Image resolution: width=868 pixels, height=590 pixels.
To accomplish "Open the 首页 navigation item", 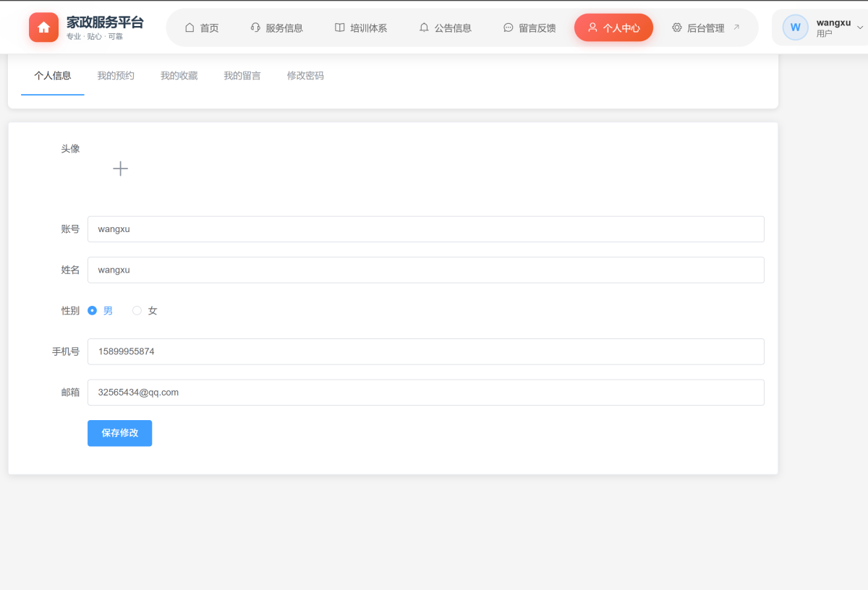I will pos(202,27).
